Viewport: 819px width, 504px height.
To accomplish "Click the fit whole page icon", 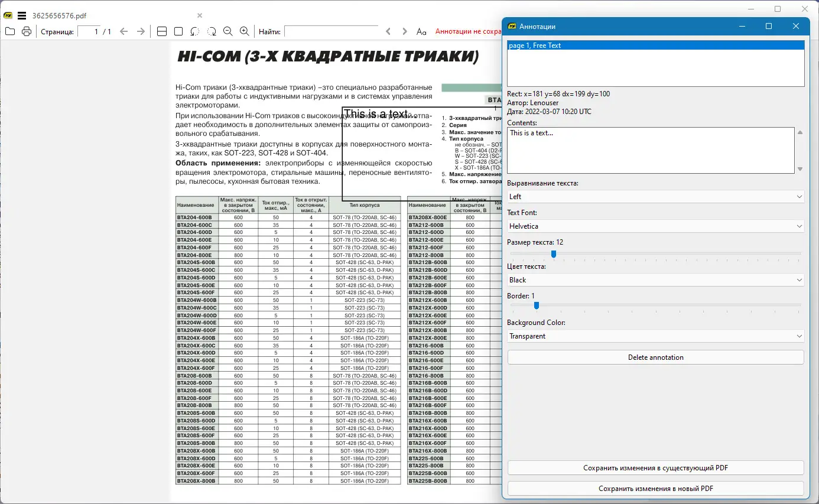I will coord(178,31).
